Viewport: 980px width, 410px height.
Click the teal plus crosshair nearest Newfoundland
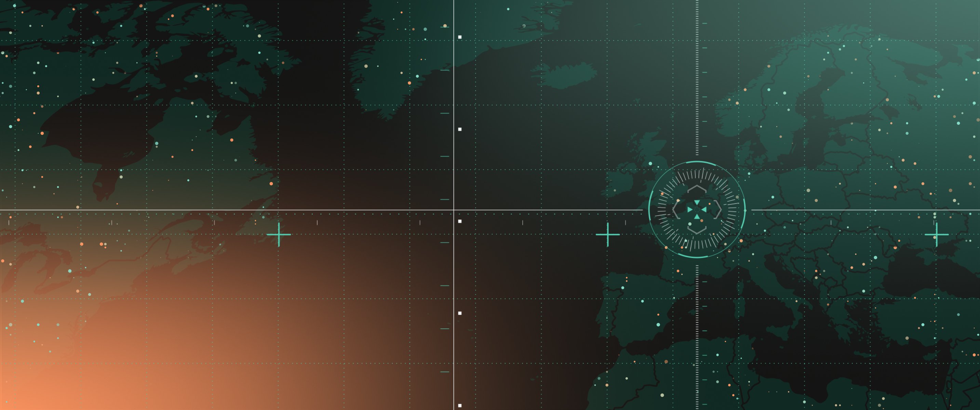coord(279,235)
